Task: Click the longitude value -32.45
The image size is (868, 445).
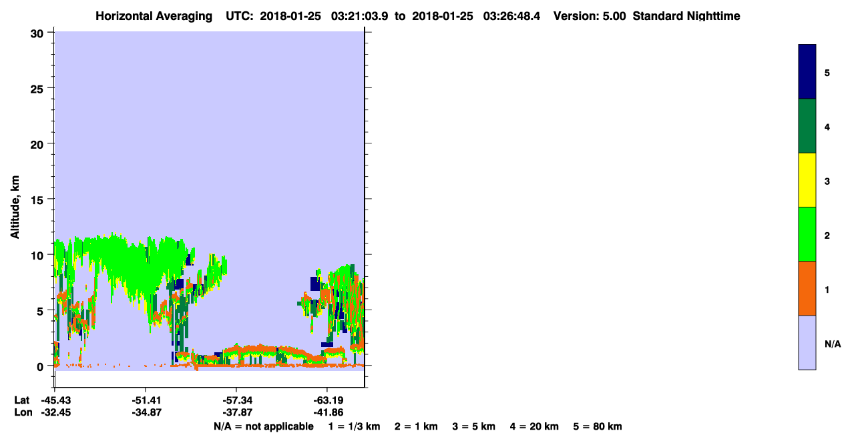Action: tap(55, 412)
